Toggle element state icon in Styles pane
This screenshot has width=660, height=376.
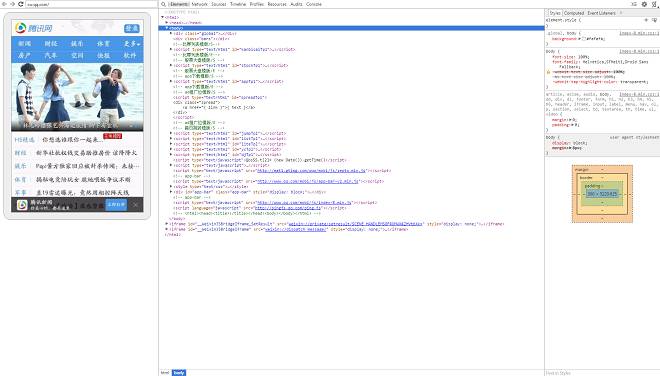pos(654,20)
